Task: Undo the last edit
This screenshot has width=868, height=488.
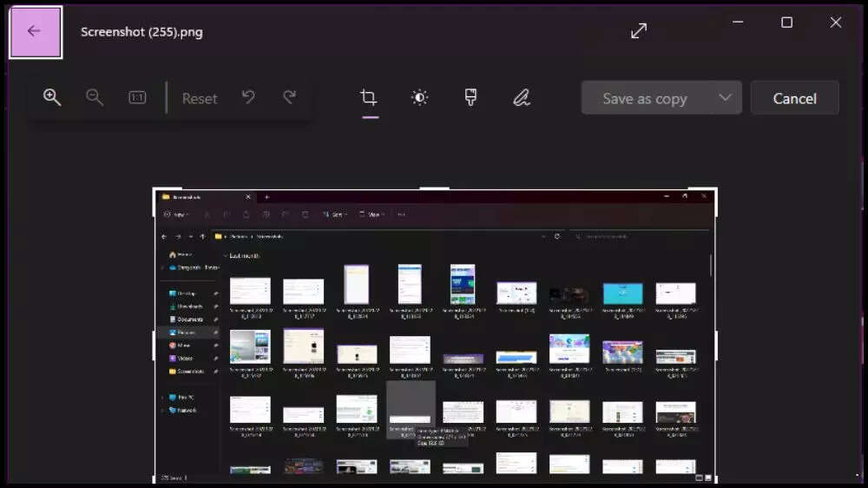Action: tap(248, 98)
